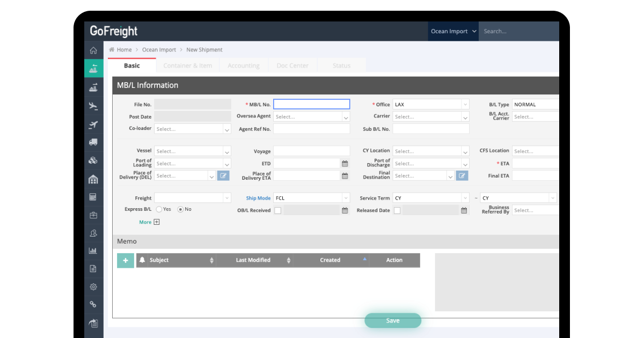Open the ocean export ship icon in sidebar
644x338 pixels.
[93, 87]
